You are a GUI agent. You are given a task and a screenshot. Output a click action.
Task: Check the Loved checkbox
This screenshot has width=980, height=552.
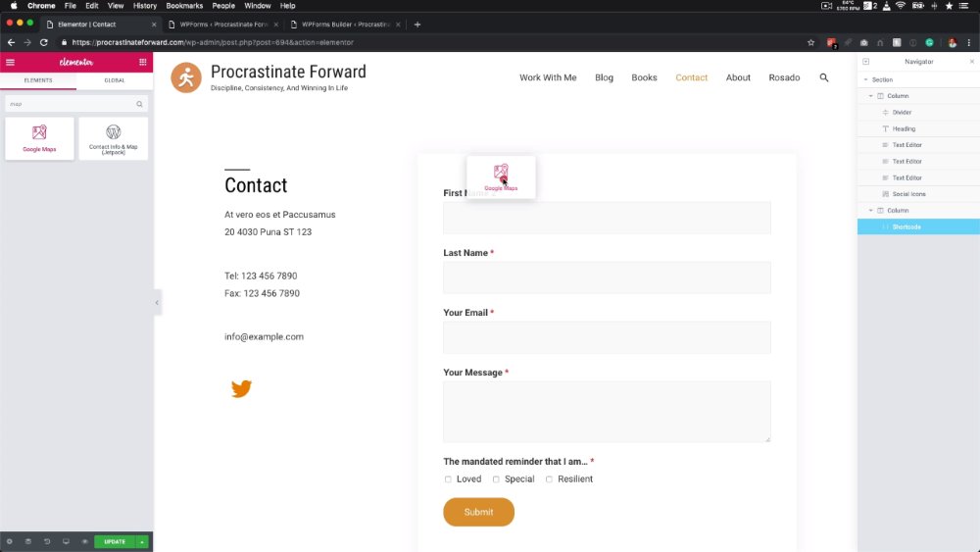pyautogui.click(x=448, y=479)
